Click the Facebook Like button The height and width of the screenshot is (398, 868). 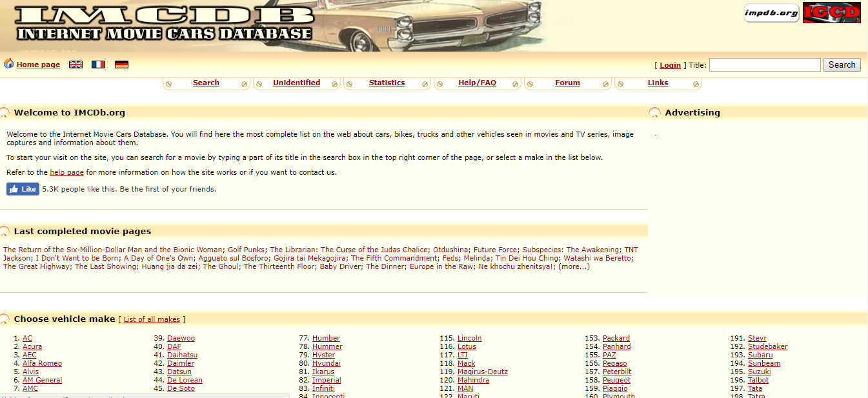pos(23,189)
